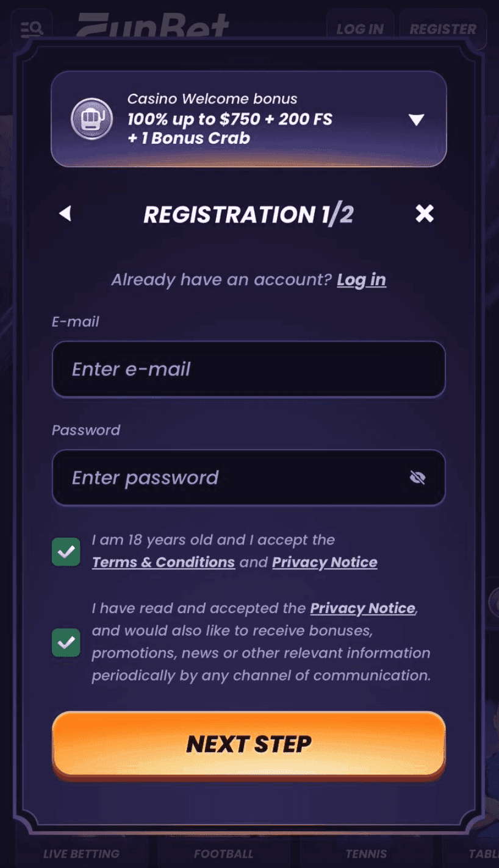Go back using the registration back arrow
Viewport: 499px width, 868px height.
tap(65, 214)
